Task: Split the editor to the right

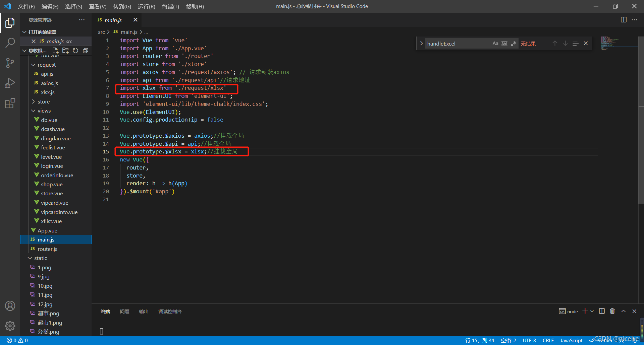Action: pos(624,20)
